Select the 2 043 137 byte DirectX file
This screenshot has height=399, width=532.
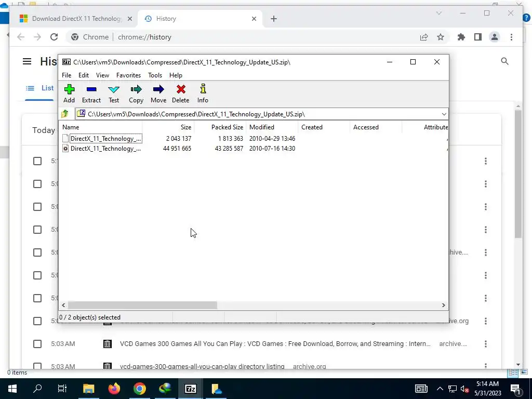point(105,138)
